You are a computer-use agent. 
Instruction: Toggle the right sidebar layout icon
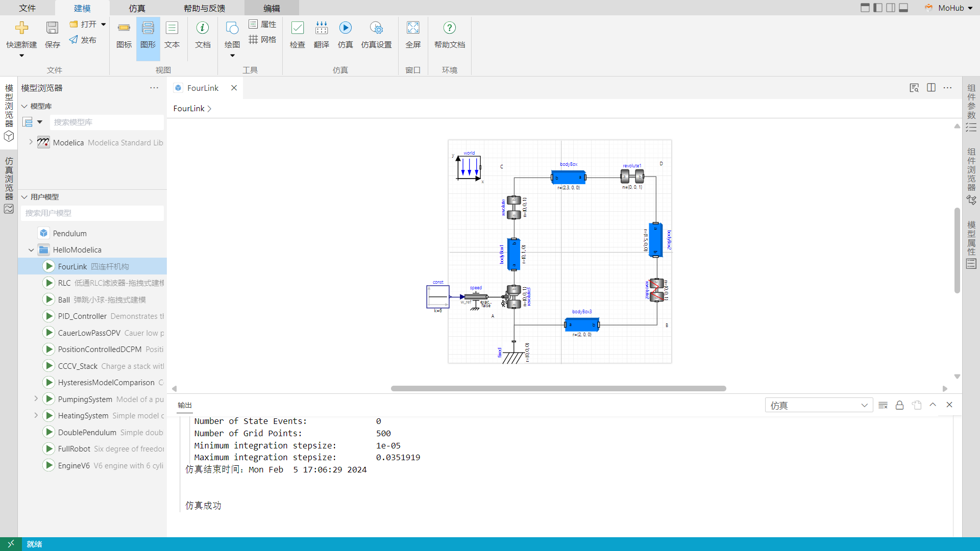point(891,8)
